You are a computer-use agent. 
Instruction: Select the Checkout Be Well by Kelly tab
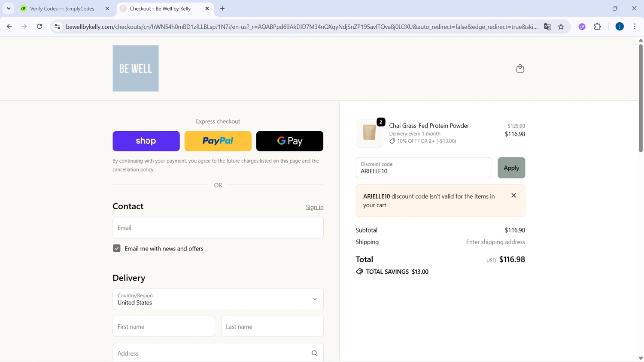160,9
